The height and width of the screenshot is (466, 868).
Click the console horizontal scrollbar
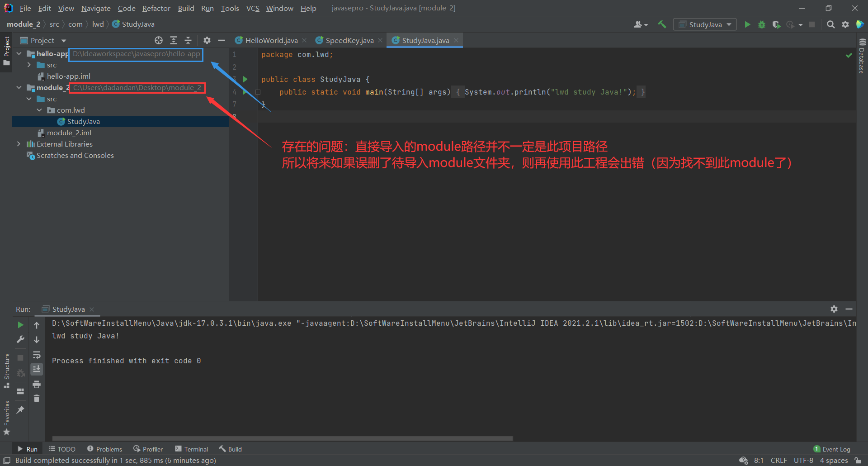283,438
